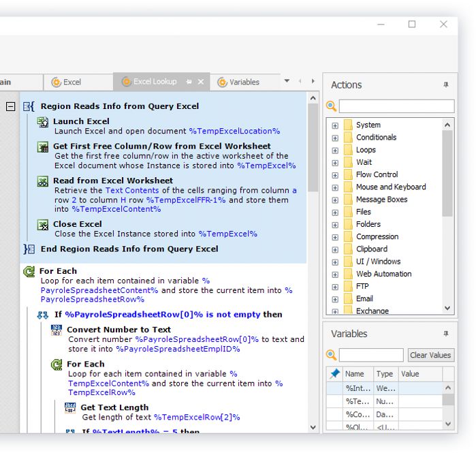
Task: Close the Excel Lookup tab
Action: coord(201,82)
